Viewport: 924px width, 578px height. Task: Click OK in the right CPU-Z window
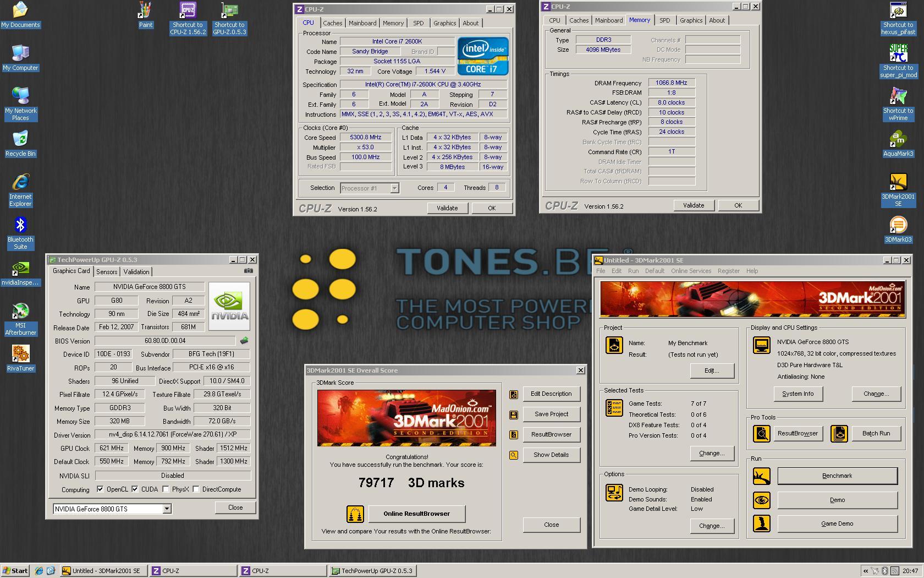(738, 205)
